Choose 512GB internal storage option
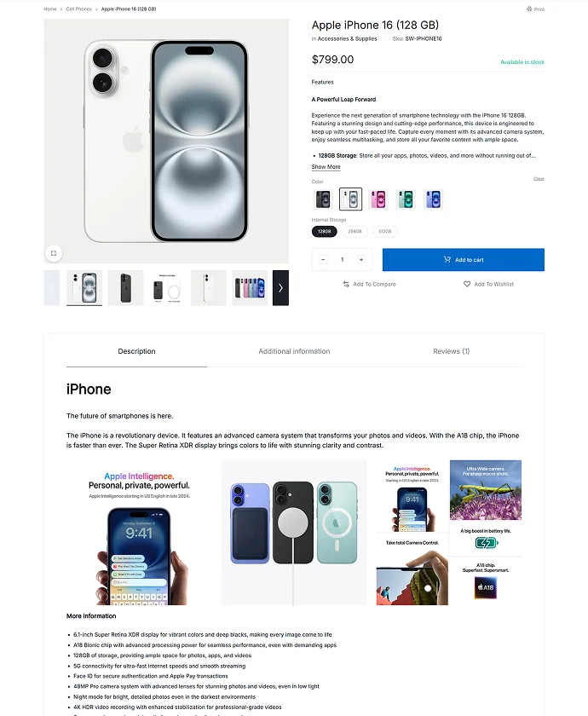Image resolution: width=588 pixels, height=716 pixels. click(x=385, y=232)
